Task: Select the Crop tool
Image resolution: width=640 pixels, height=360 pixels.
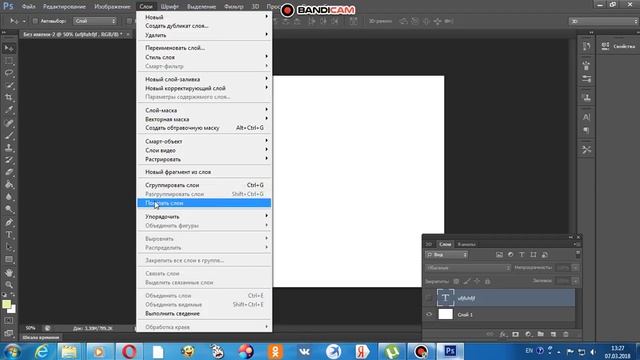Action: click(9, 98)
